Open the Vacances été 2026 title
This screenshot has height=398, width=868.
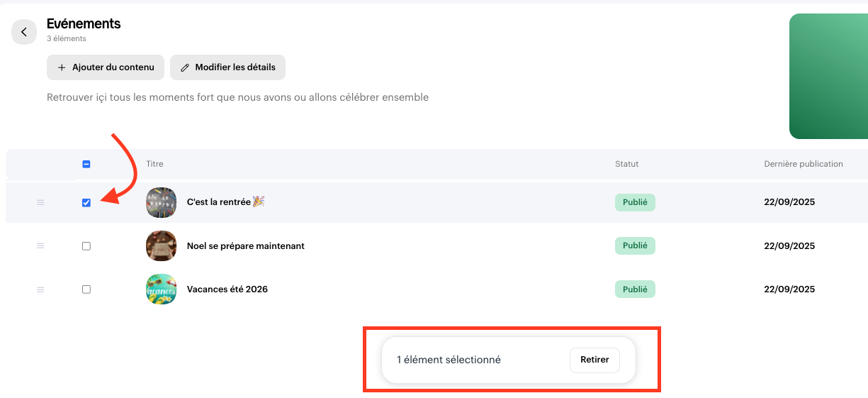point(227,289)
